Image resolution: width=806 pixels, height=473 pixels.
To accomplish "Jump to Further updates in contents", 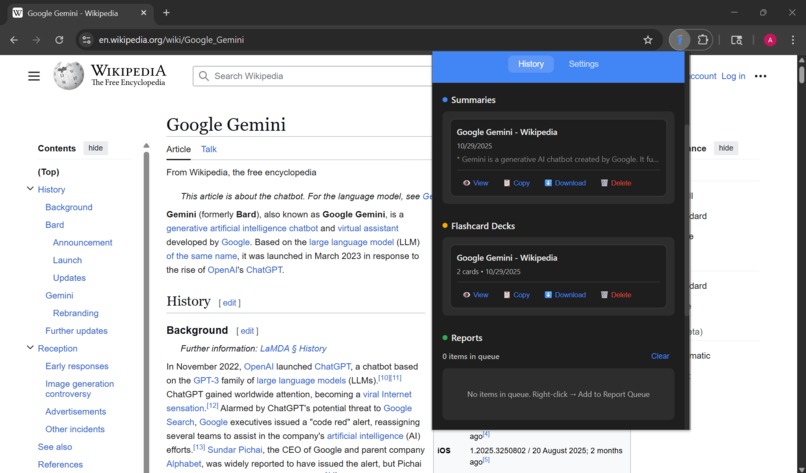I will point(77,331).
